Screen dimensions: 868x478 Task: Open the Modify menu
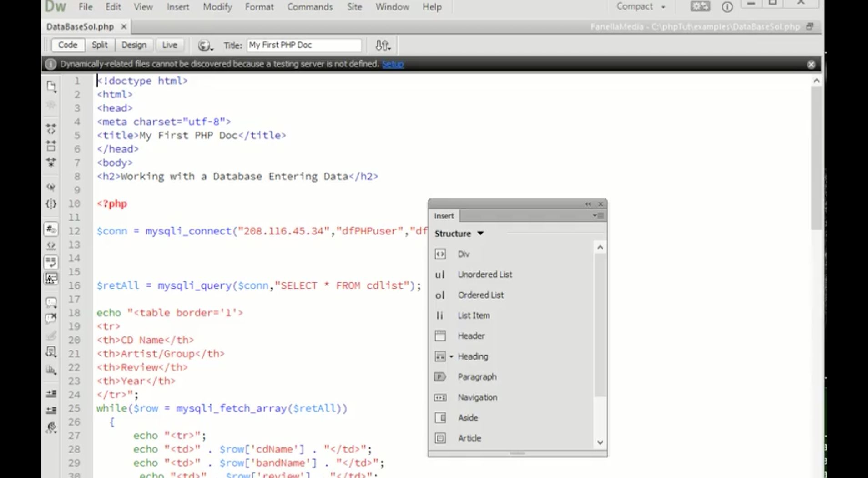[x=217, y=7]
